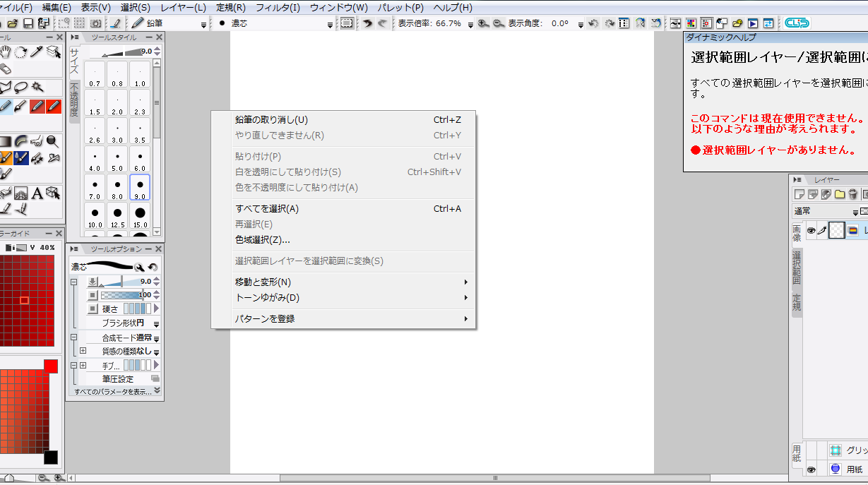868x485 pixels.
Task: Open the 鉛筆 tool dropdown in toolbar
Action: pos(203,24)
